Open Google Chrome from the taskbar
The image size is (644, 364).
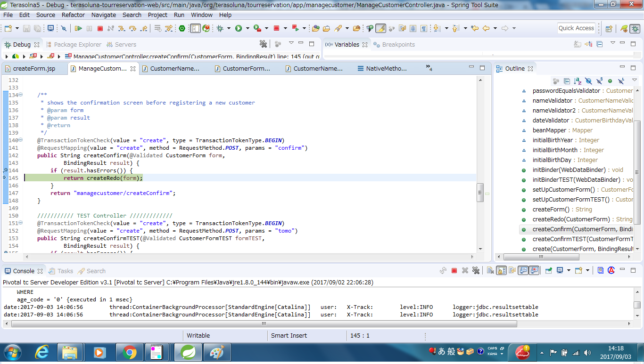click(129, 352)
